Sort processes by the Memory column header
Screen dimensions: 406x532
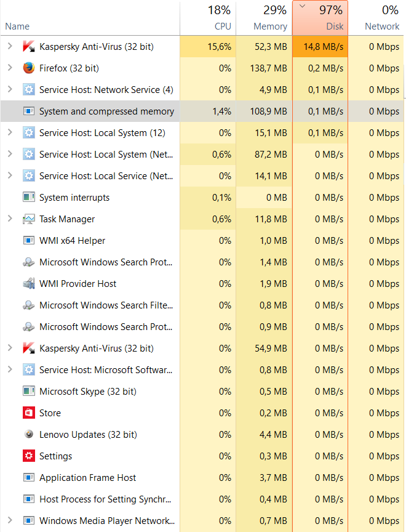264,18
